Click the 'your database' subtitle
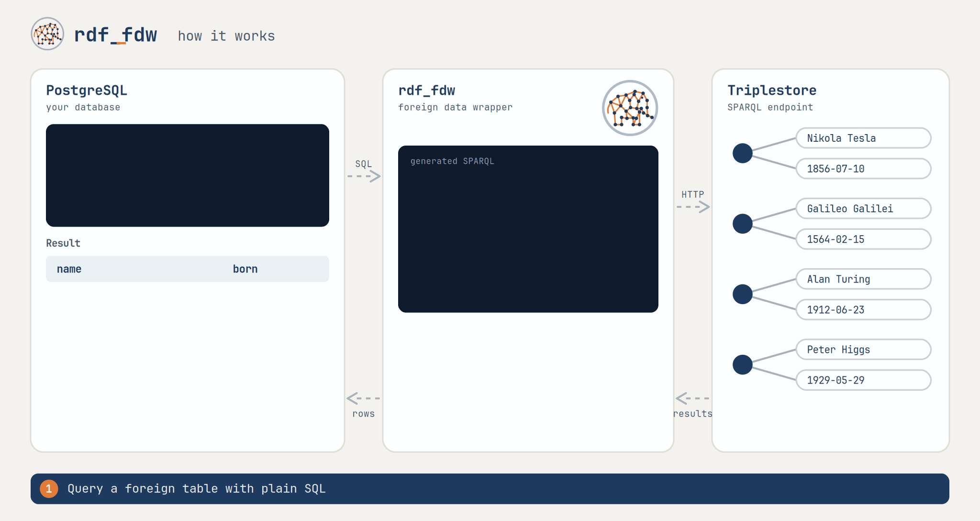 coord(83,107)
